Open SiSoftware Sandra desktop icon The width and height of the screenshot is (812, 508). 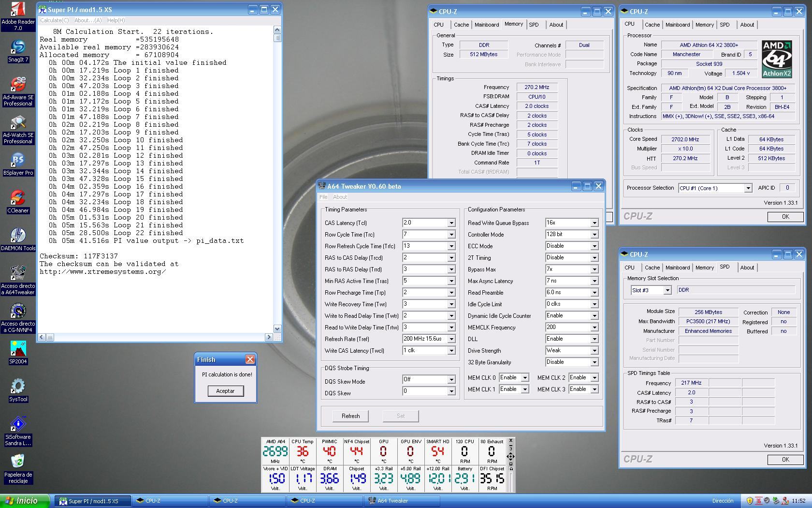pyautogui.click(x=18, y=425)
